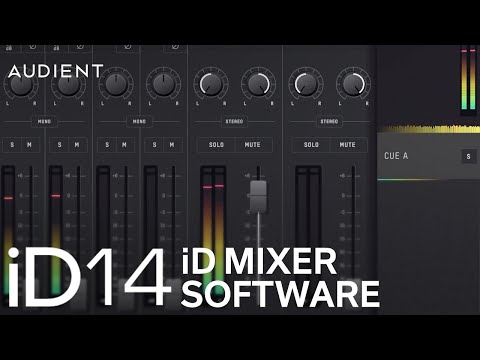Solo the second stereo channel
This screenshot has height=360, width=480.
tap(311, 145)
